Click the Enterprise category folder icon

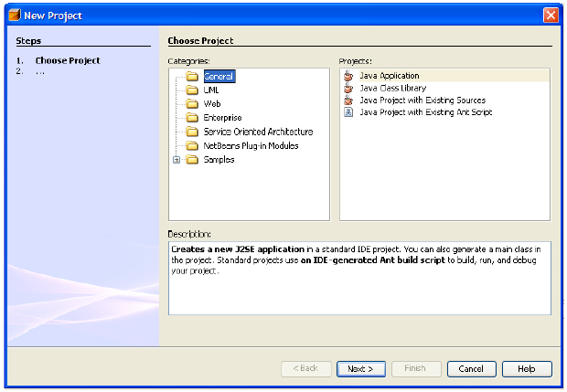pos(192,118)
